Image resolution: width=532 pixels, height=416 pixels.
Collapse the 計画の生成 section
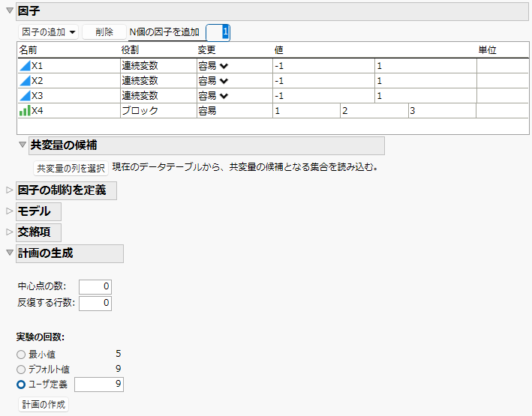point(10,253)
